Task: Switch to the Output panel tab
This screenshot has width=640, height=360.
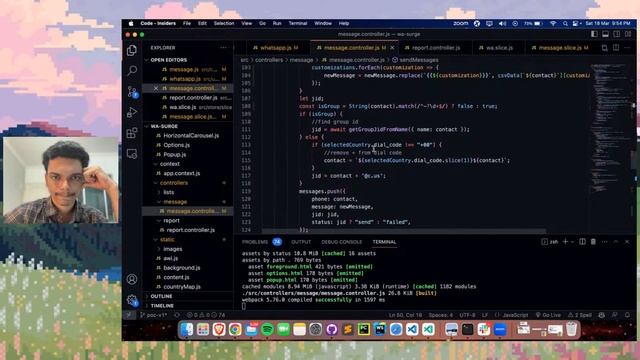Action: click(301, 242)
